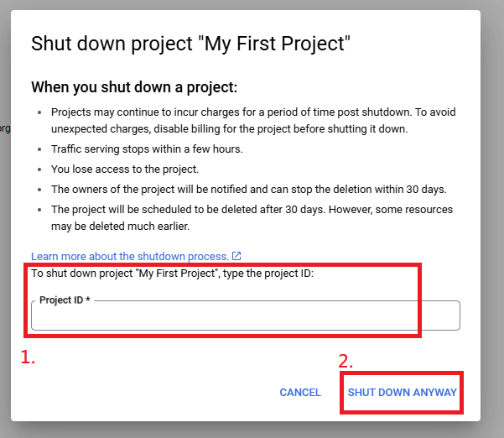Click the external-link icon beside Learn more

coord(236,256)
